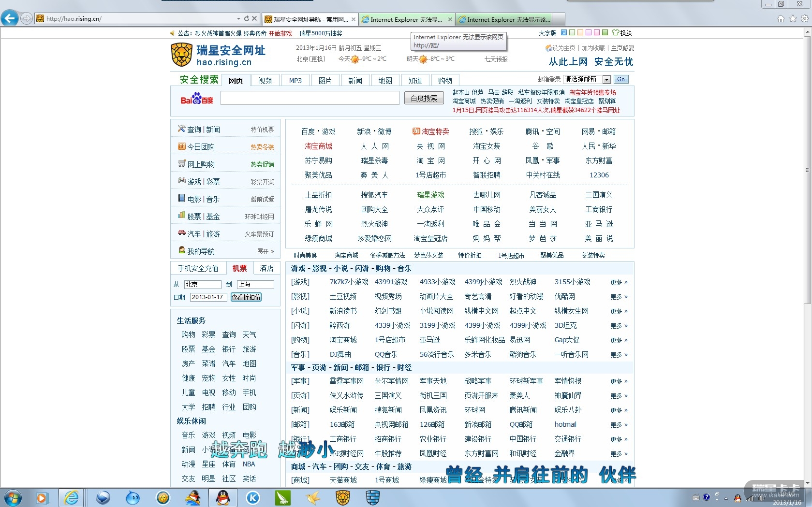Expand 我的导航 with the 展开 link
This screenshot has width=812, height=507.
point(266,251)
